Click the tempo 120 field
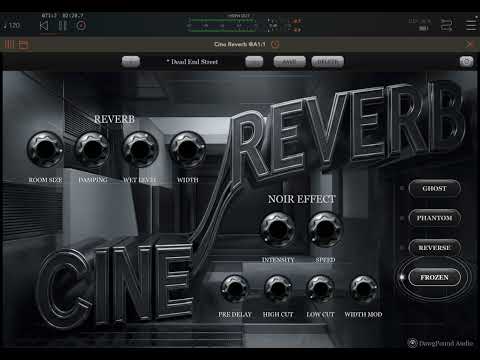 click(12, 26)
